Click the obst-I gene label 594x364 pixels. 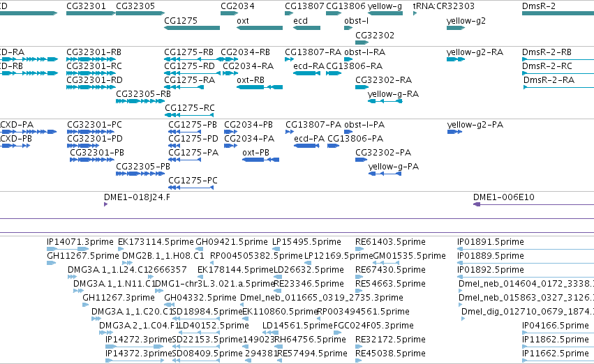point(356,20)
